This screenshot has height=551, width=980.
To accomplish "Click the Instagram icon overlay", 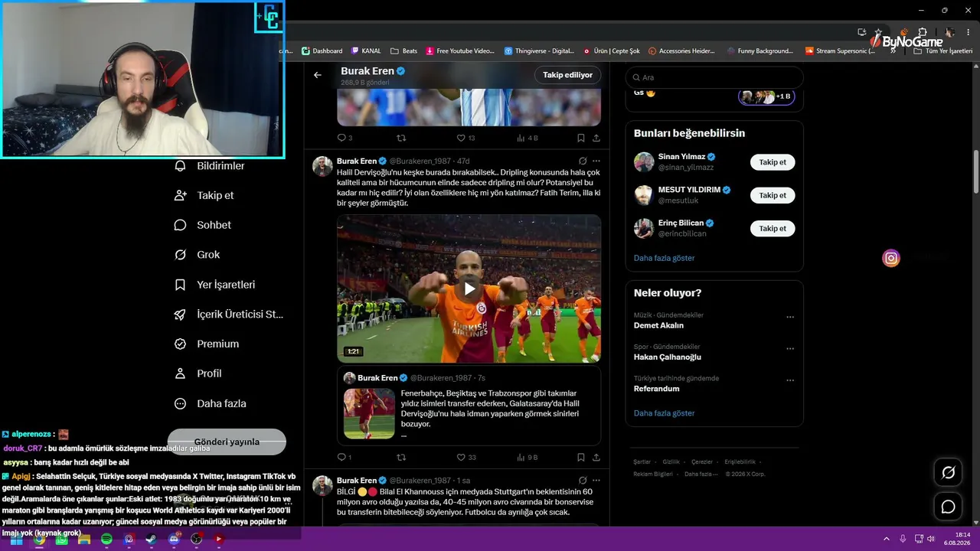I will [891, 259].
